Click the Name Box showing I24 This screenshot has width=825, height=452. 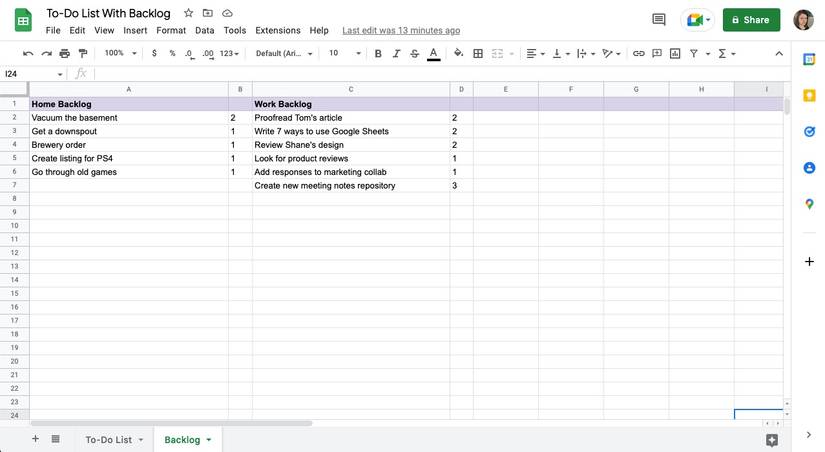[33, 74]
